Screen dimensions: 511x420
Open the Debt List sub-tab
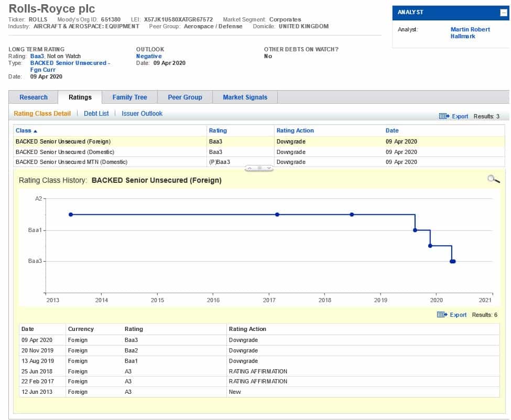click(x=96, y=114)
